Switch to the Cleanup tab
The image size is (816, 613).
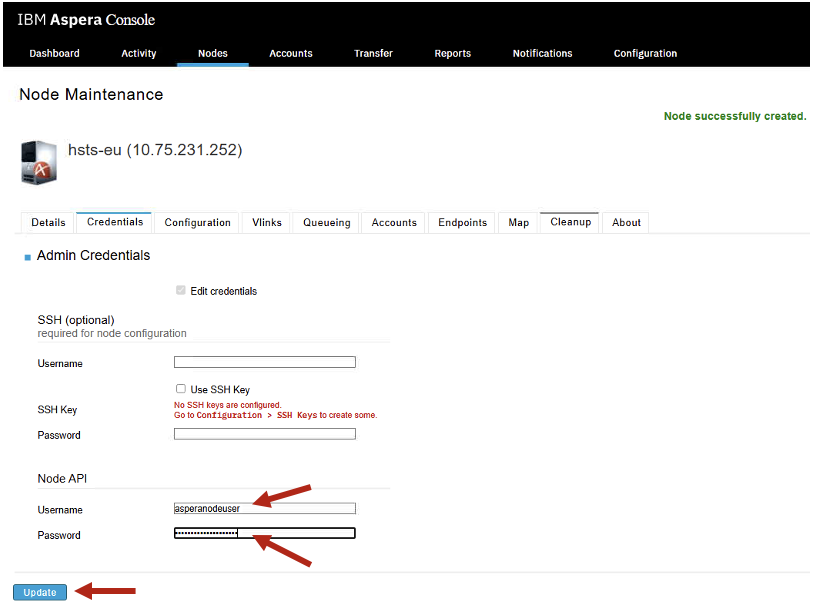(x=570, y=222)
